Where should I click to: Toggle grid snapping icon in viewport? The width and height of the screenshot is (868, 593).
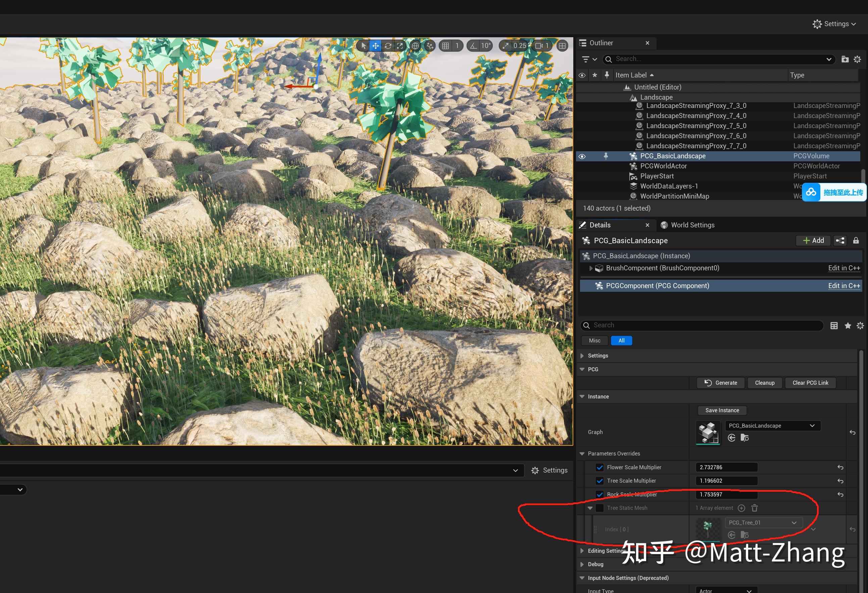coord(445,46)
